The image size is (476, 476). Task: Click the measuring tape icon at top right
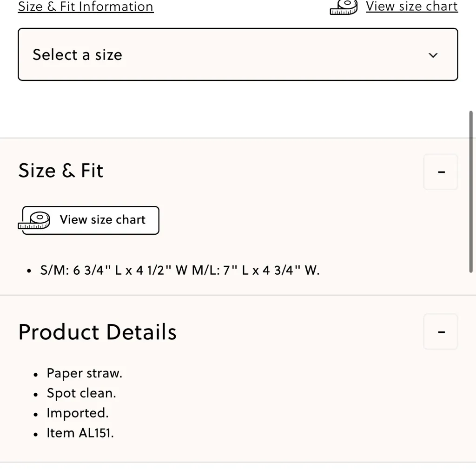[343, 7]
